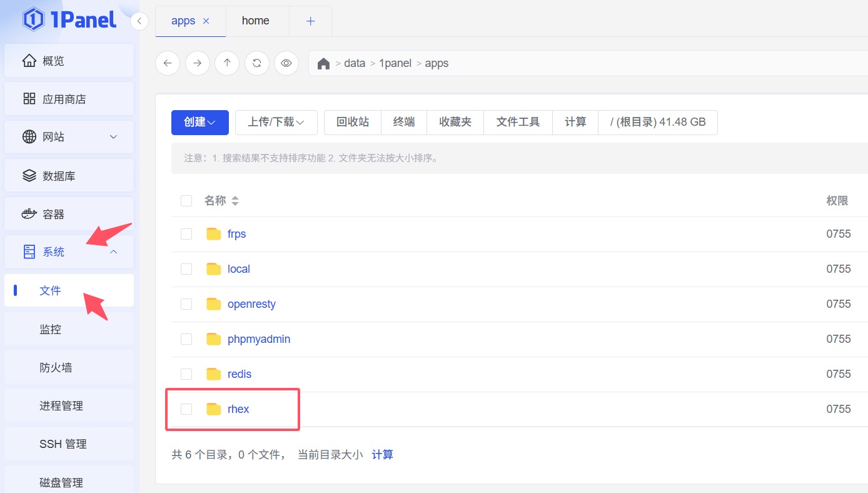Open the rhex folder link
The height and width of the screenshot is (493, 868).
point(238,409)
